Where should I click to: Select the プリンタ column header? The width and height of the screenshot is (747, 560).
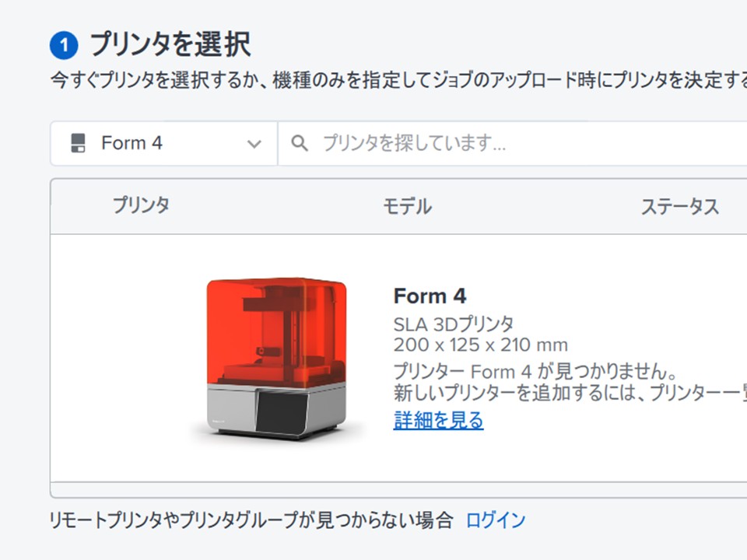pos(141,205)
